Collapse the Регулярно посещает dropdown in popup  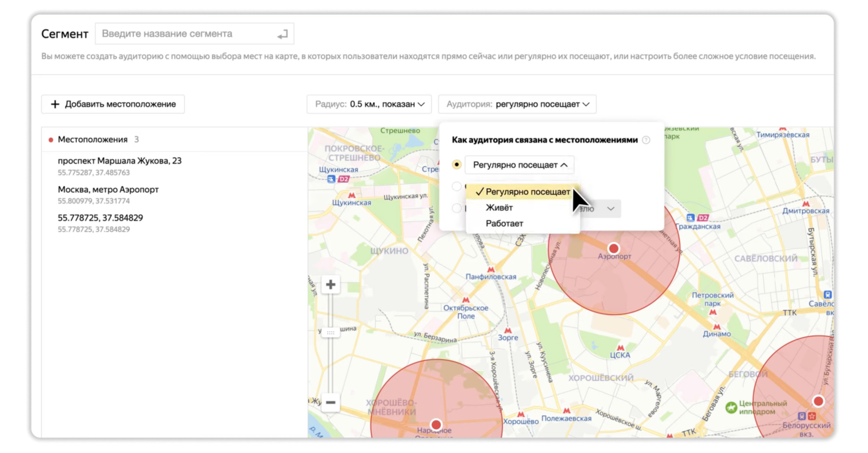coord(519,164)
